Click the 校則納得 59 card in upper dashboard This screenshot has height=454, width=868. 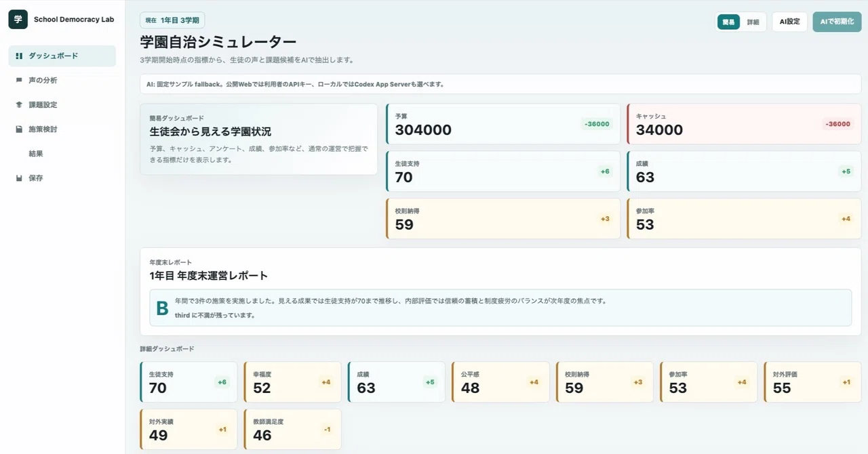pos(503,219)
